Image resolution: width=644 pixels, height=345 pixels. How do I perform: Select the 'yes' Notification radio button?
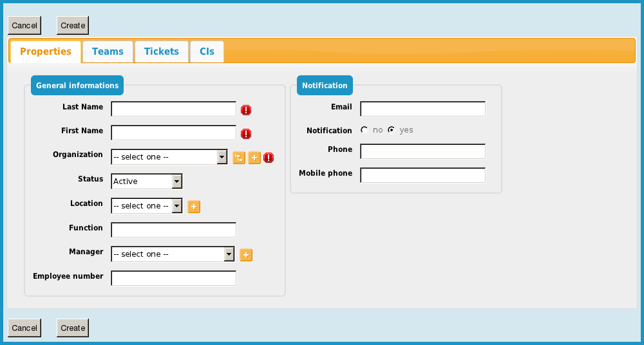pyautogui.click(x=391, y=130)
